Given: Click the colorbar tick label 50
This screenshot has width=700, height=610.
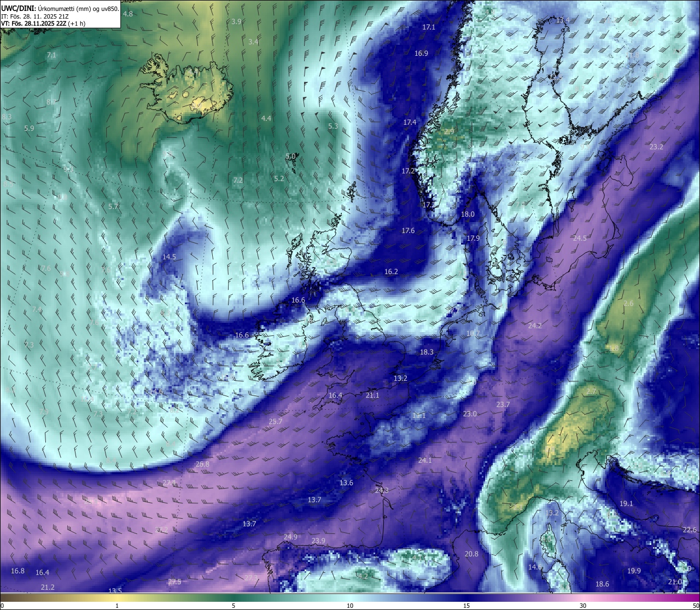Looking at the screenshot, I should [x=696, y=606].
